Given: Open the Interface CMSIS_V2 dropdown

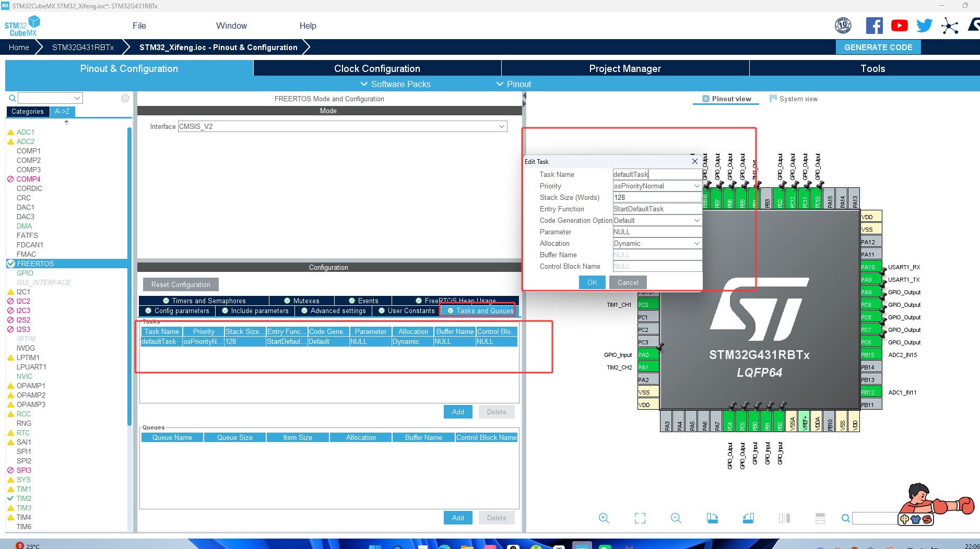Looking at the screenshot, I should pos(502,126).
